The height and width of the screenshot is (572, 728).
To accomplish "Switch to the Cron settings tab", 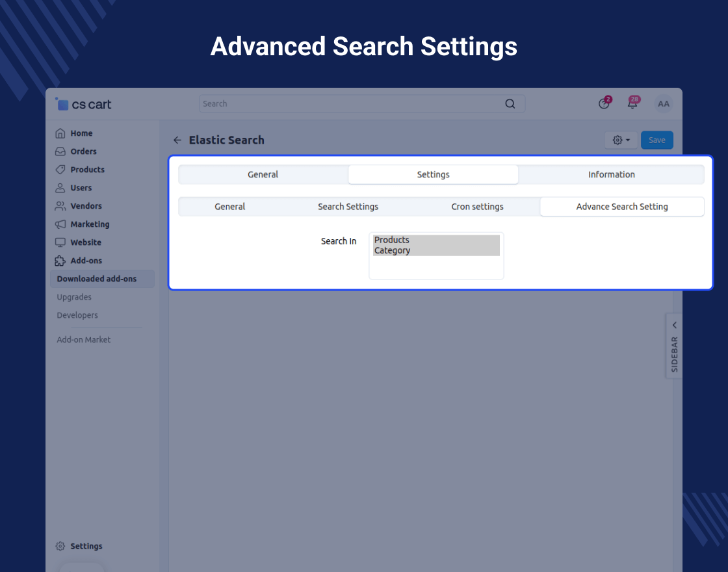I will pos(477,207).
